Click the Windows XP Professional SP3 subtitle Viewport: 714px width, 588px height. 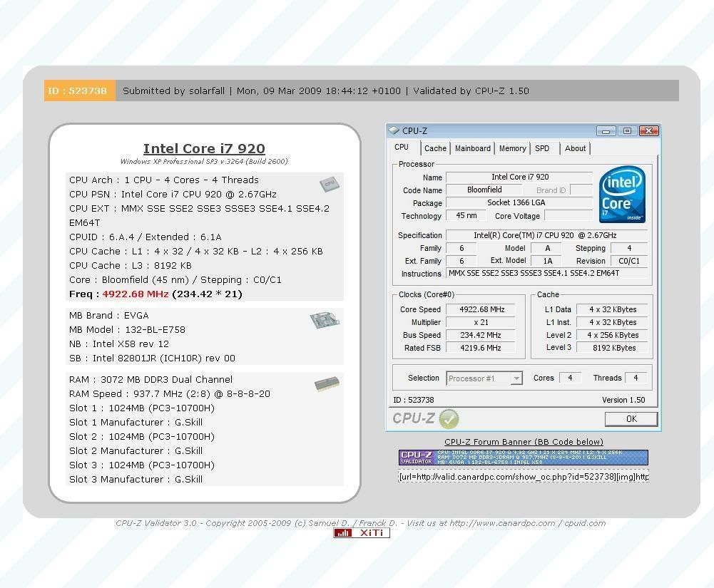[204, 162]
